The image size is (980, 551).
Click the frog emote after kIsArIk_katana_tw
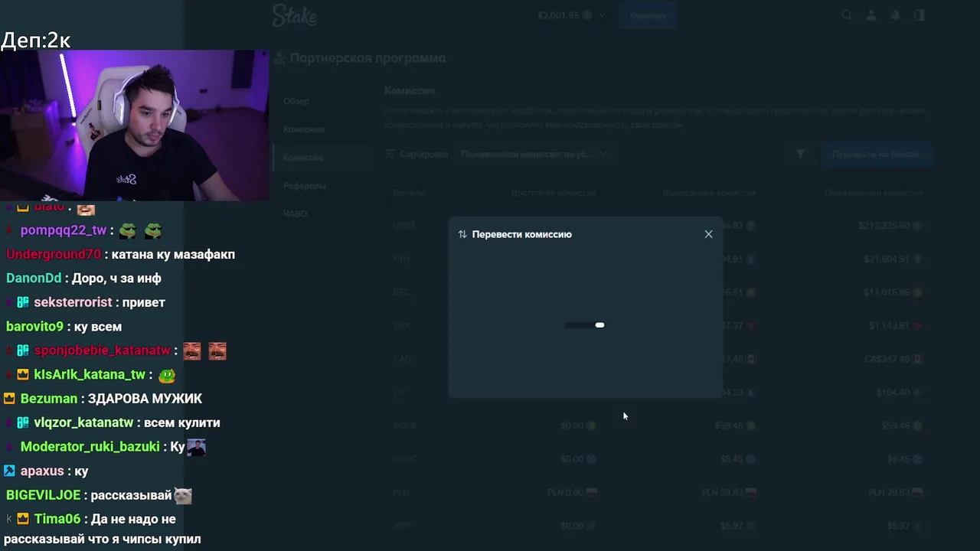[x=167, y=375]
